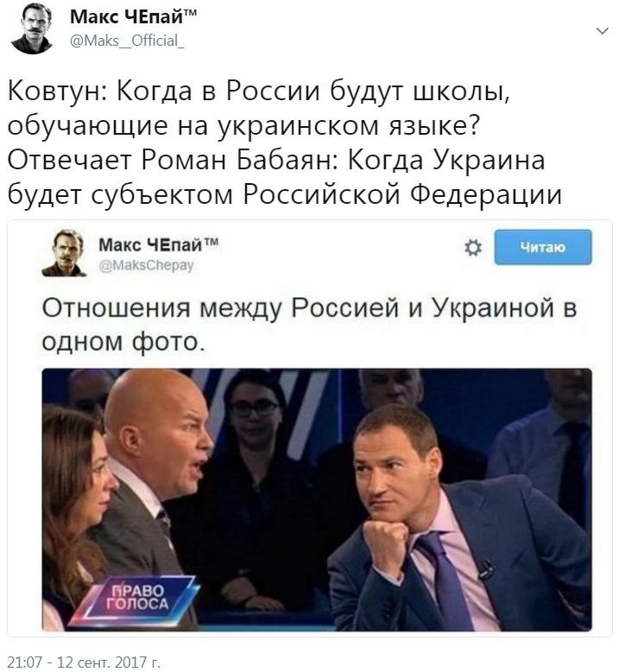This screenshot has height=672, width=625.
Task: Click the lapel microphone on the blue suit
Action: (485, 569)
